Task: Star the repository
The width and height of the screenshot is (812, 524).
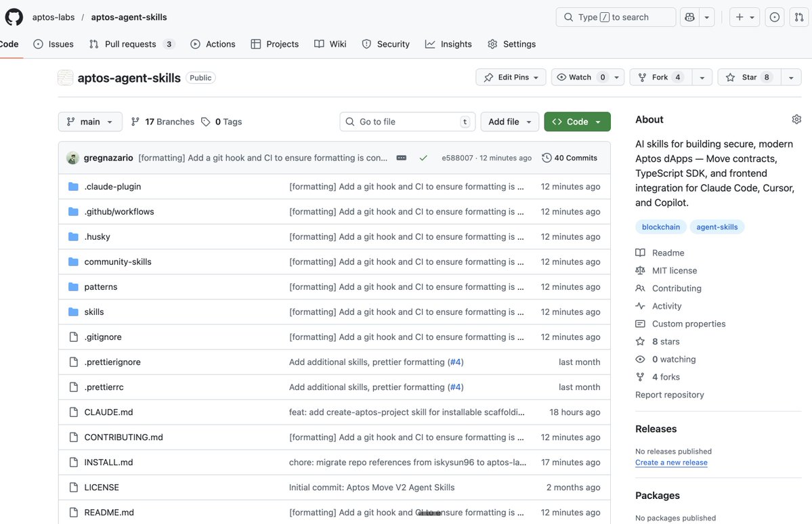Action: tap(749, 77)
